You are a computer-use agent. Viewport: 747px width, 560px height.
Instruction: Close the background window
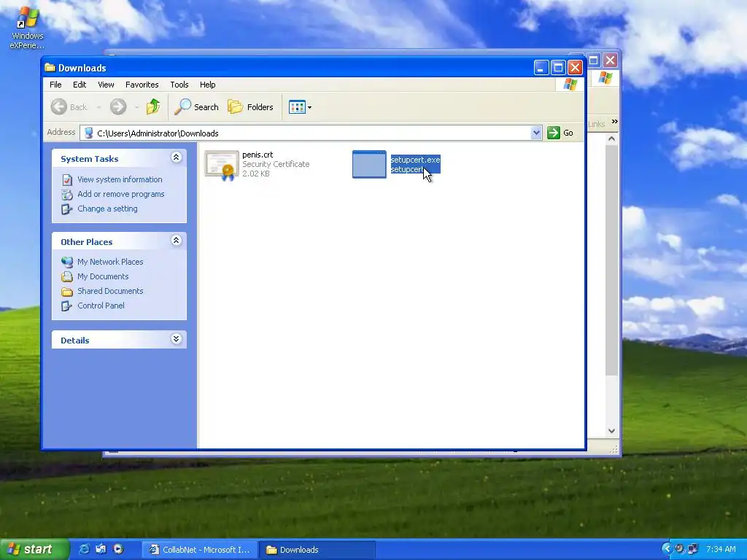coord(611,61)
